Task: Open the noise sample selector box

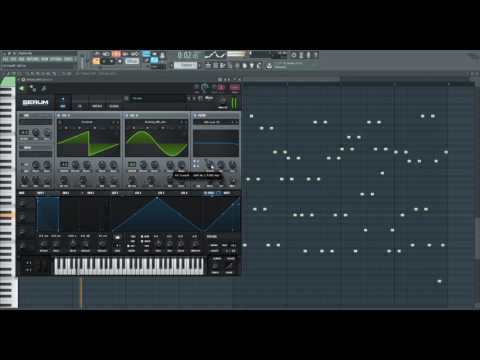Action: [x=35, y=154]
